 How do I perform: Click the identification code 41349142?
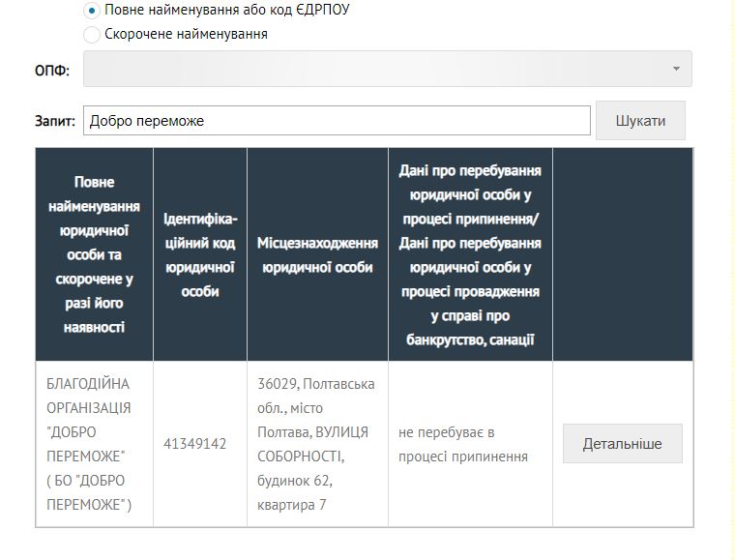[195, 444]
